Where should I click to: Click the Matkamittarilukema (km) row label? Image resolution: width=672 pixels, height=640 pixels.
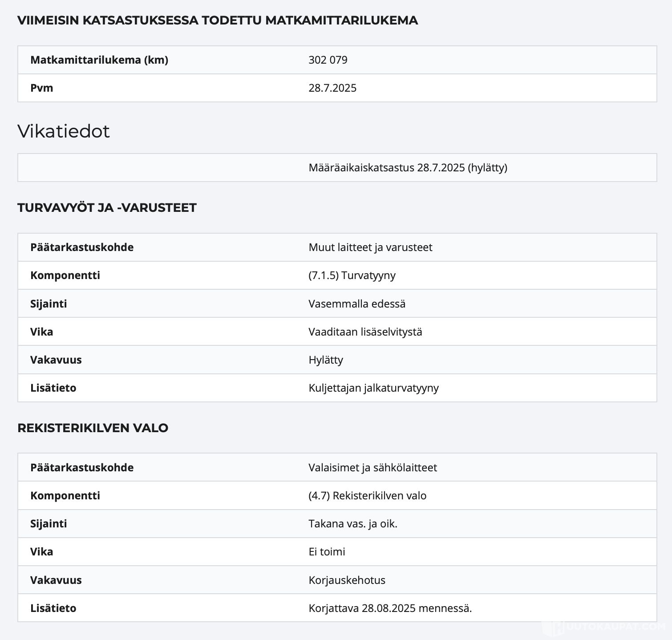pyautogui.click(x=99, y=60)
